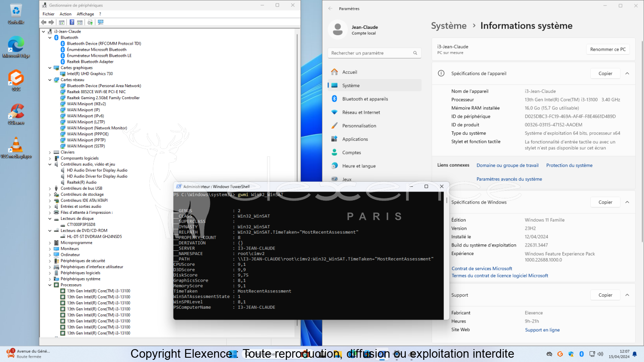Click the Back arrow in Device Manager toolbar

click(43, 22)
